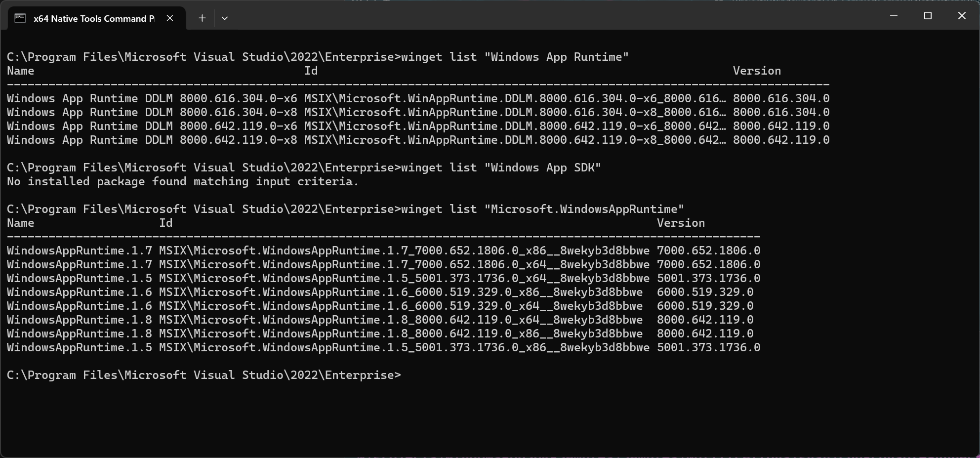
Task: Click the Name column header in the output
Action: point(20,71)
